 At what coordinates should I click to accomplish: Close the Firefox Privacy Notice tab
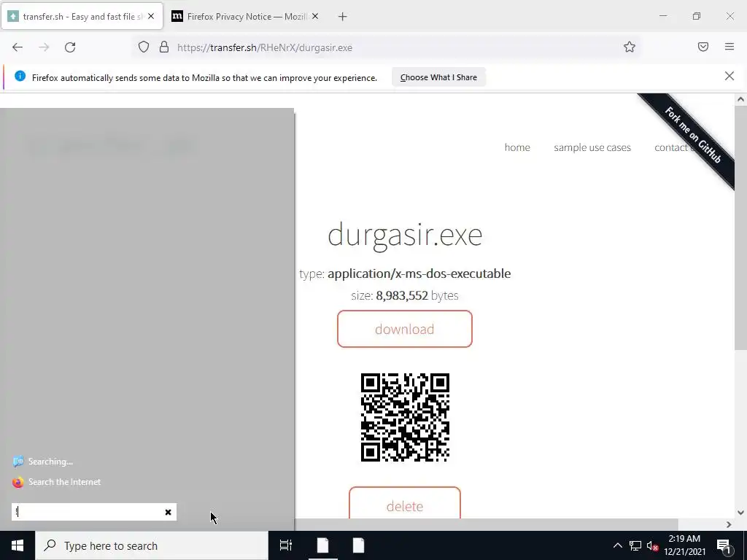coord(315,16)
